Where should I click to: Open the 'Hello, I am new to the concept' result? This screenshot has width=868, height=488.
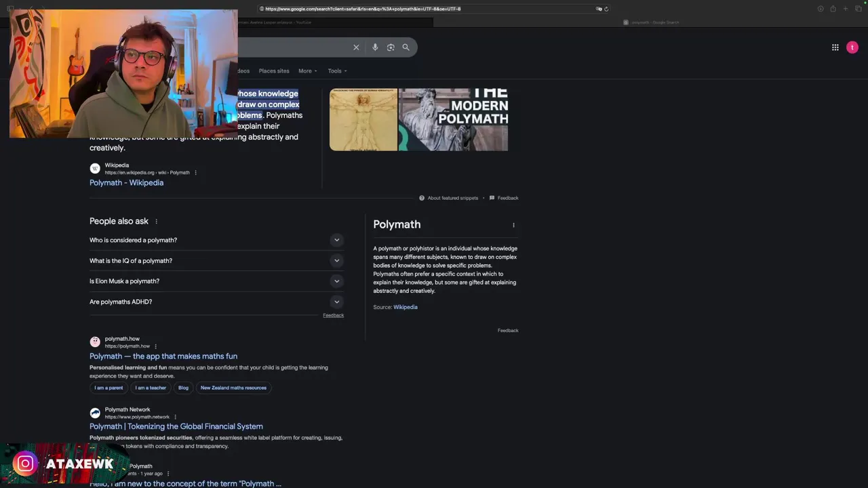point(185,483)
